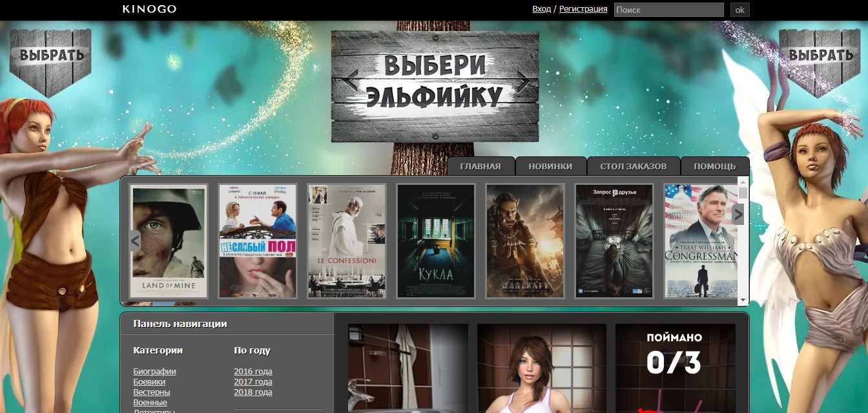Open the Land of Mine poster
The height and width of the screenshot is (413, 868).
click(x=169, y=241)
